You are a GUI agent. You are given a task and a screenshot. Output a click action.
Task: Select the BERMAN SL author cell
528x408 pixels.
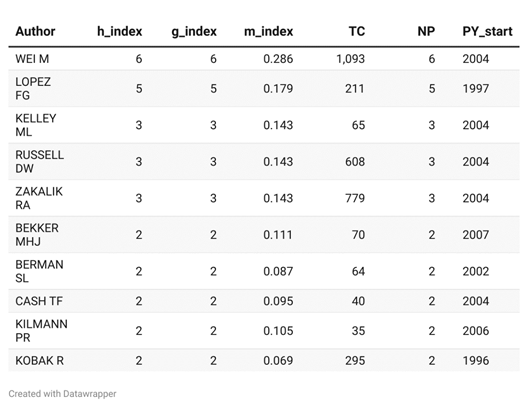pos(39,271)
